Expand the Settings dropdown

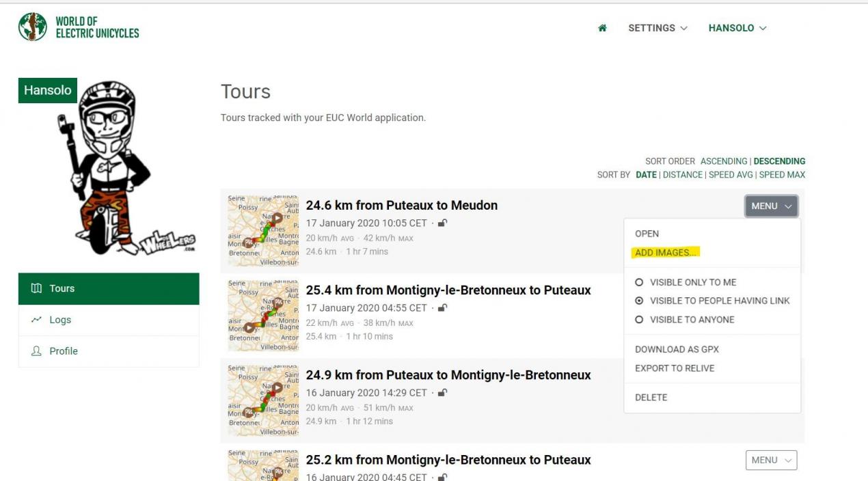coord(657,28)
